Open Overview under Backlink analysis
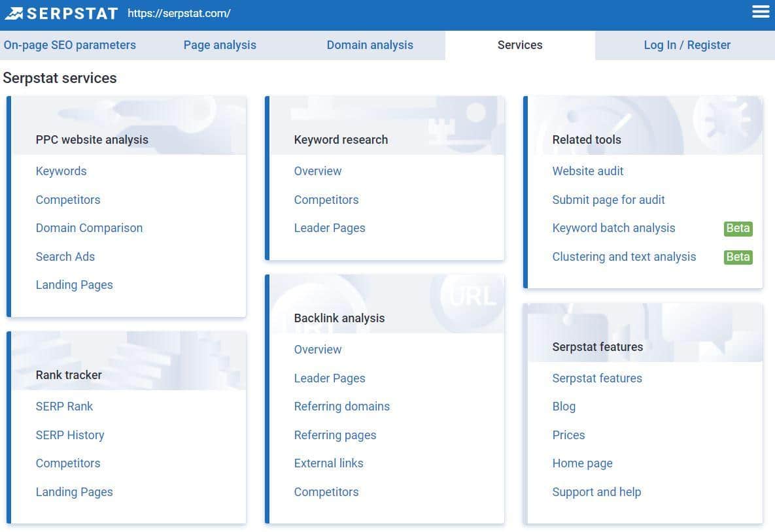Image resolution: width=775 pixels, height=532 pixels. click(318, 349)
